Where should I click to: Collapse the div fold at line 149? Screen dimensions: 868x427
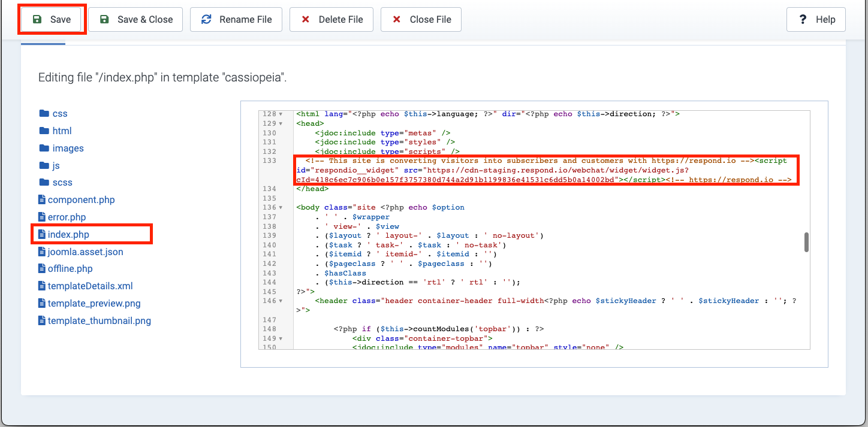tap(281, 338)
